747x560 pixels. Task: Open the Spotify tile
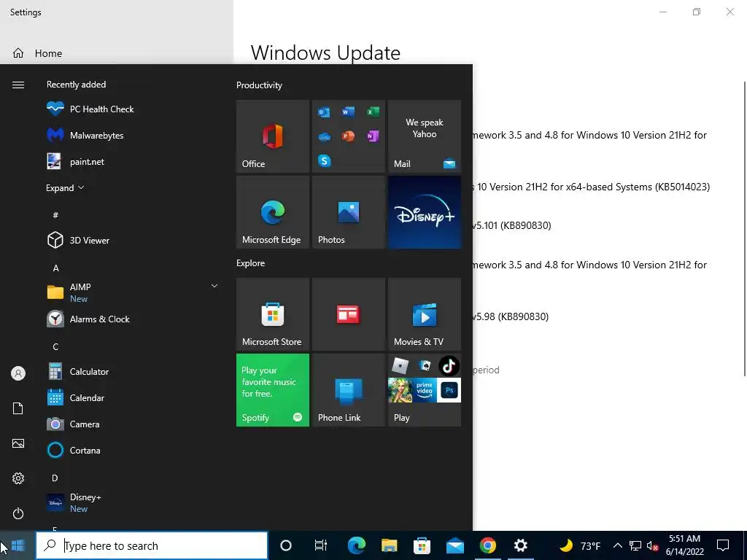click(273, 390)
